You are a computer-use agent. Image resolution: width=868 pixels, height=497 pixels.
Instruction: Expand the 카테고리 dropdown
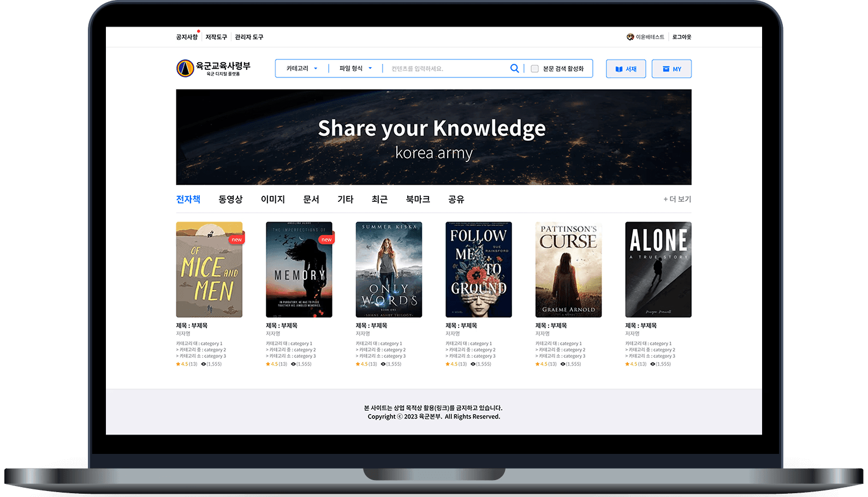point(302,68)
